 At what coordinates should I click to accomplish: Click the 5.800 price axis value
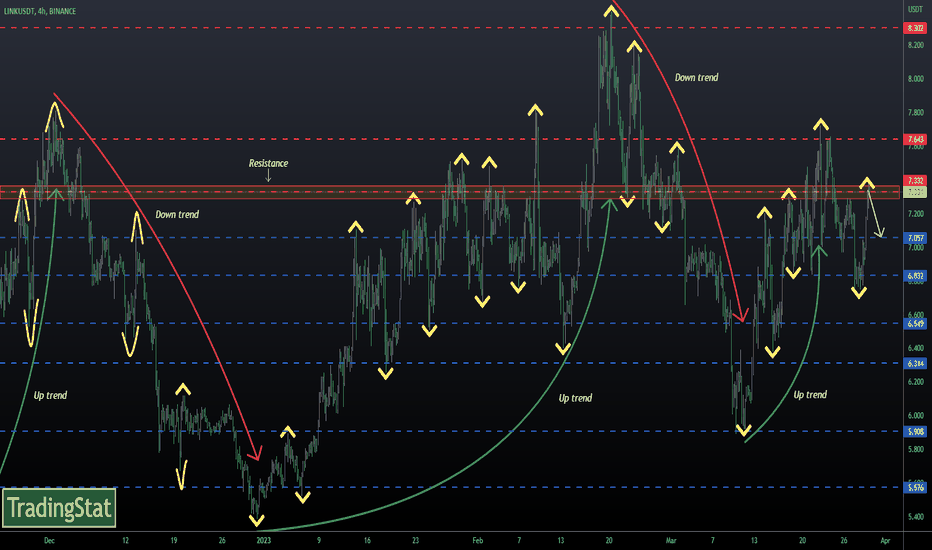click(x=915, y=449)
